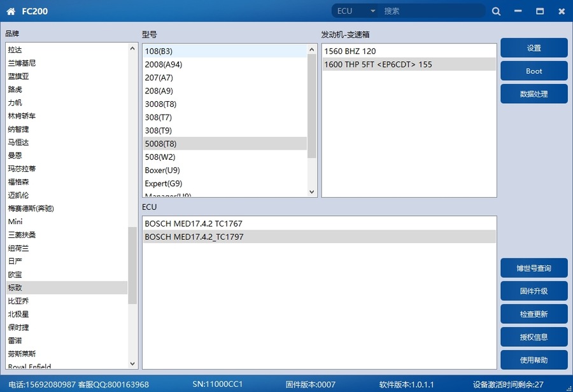573x392 pixels.
Task: Select brand 迈凯伦
Action: click(67, 195)
